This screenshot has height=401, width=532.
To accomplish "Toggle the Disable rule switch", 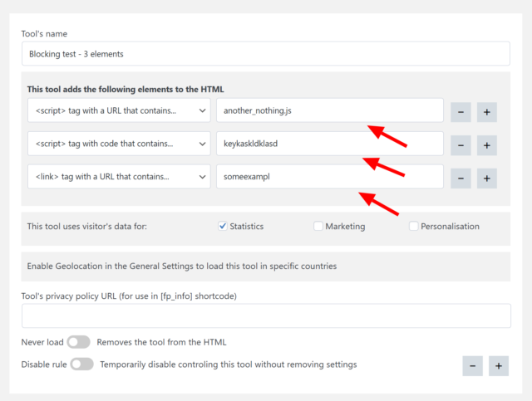I will [x=81, y=364].
